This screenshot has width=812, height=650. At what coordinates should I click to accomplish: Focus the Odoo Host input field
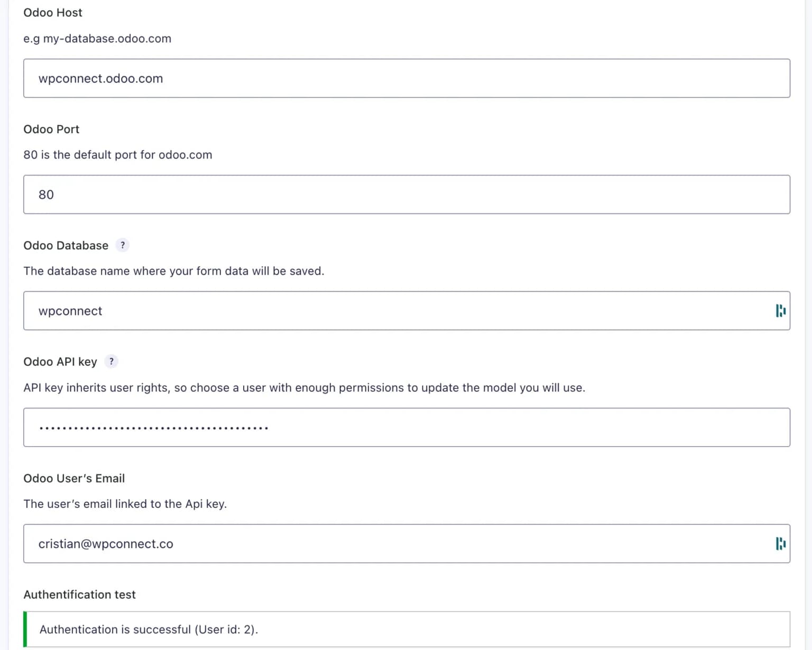406,78
